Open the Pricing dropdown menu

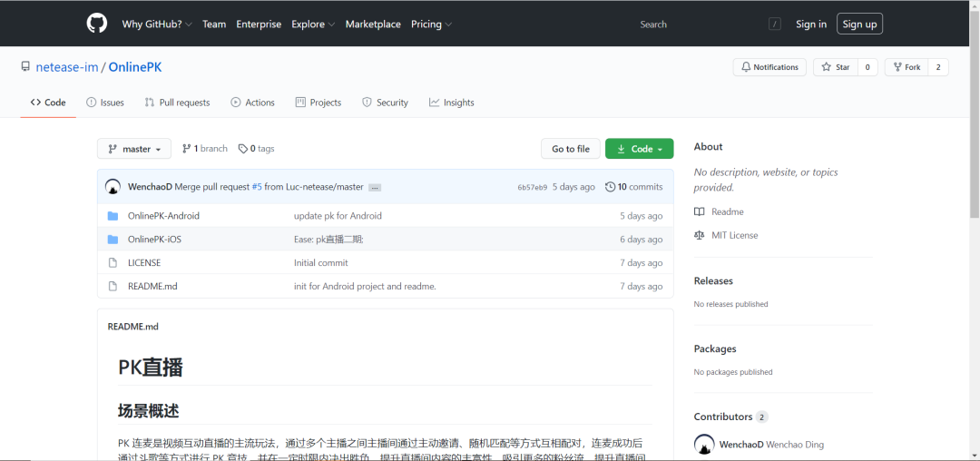[431, 25]
